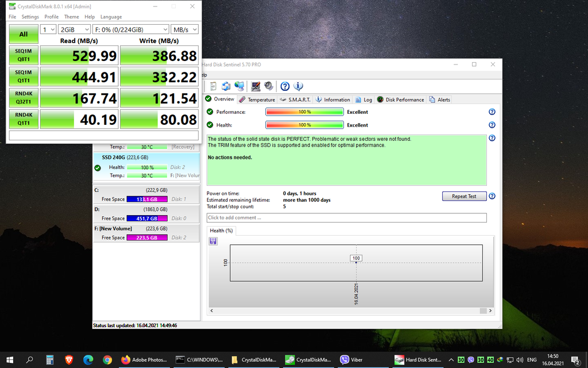Open Profile menu in CrystalDiskMark
This screenshot has width=588, height=368.
[51, 17]
